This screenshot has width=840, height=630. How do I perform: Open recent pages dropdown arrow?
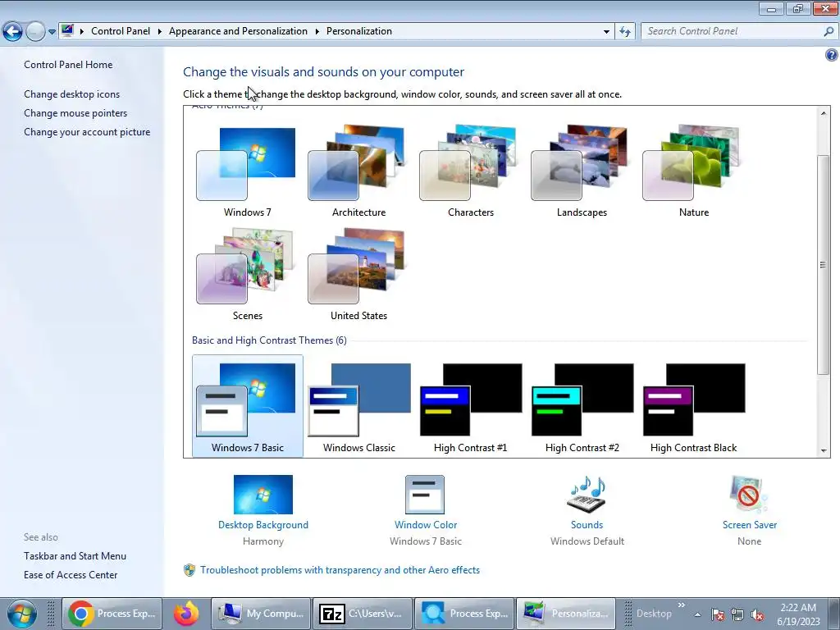pos(52,32)
